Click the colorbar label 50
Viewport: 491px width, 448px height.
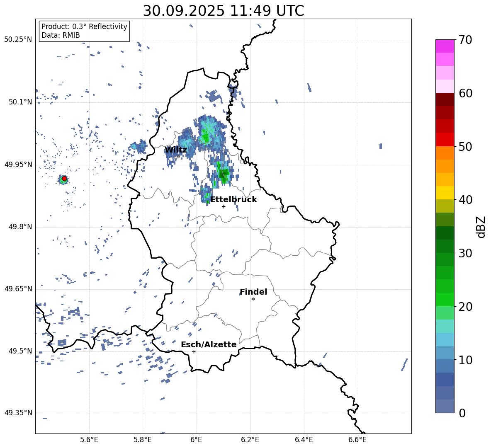pyautogui.click(x=466, y=147)
